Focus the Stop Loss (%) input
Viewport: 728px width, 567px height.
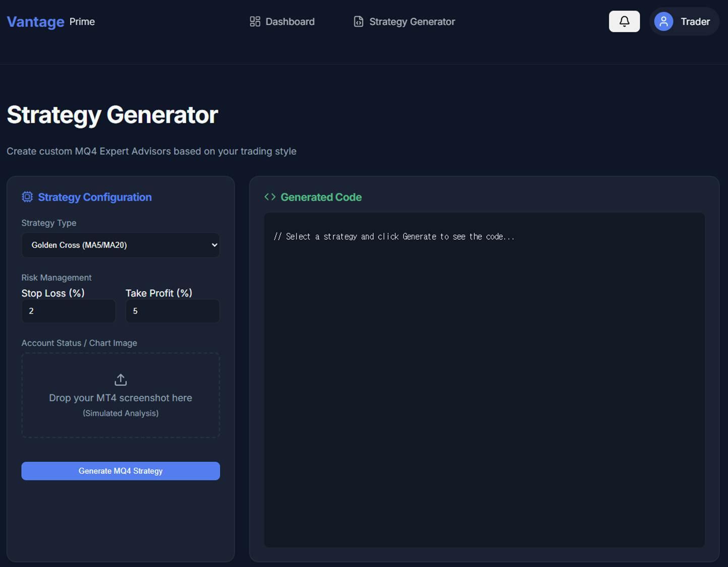coord(69,311)
